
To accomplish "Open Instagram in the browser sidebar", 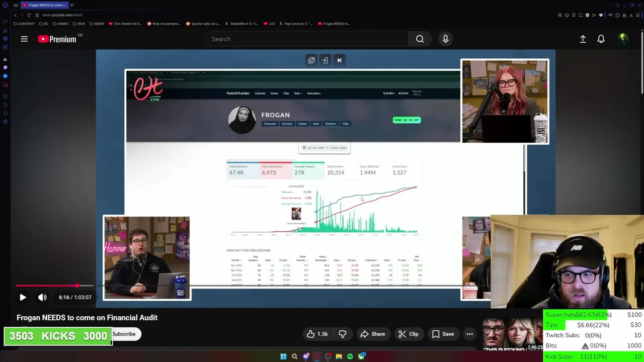I will point(5,84).
